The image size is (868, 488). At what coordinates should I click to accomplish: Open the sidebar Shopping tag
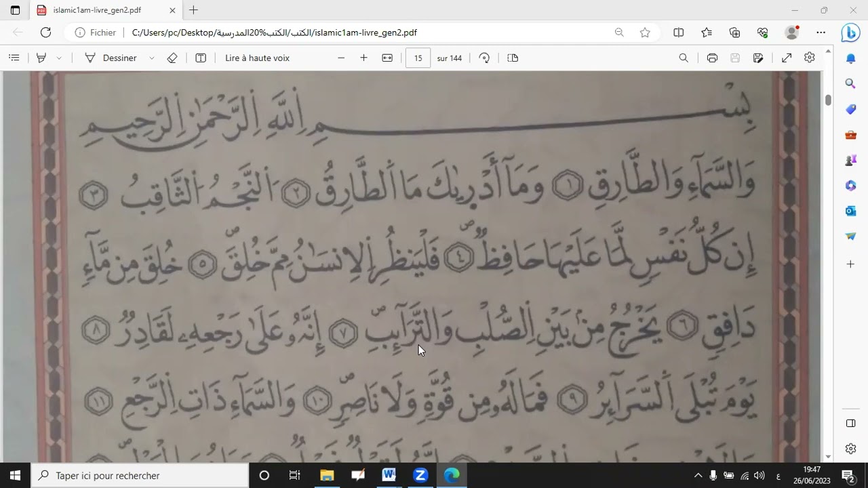[850, 109]
